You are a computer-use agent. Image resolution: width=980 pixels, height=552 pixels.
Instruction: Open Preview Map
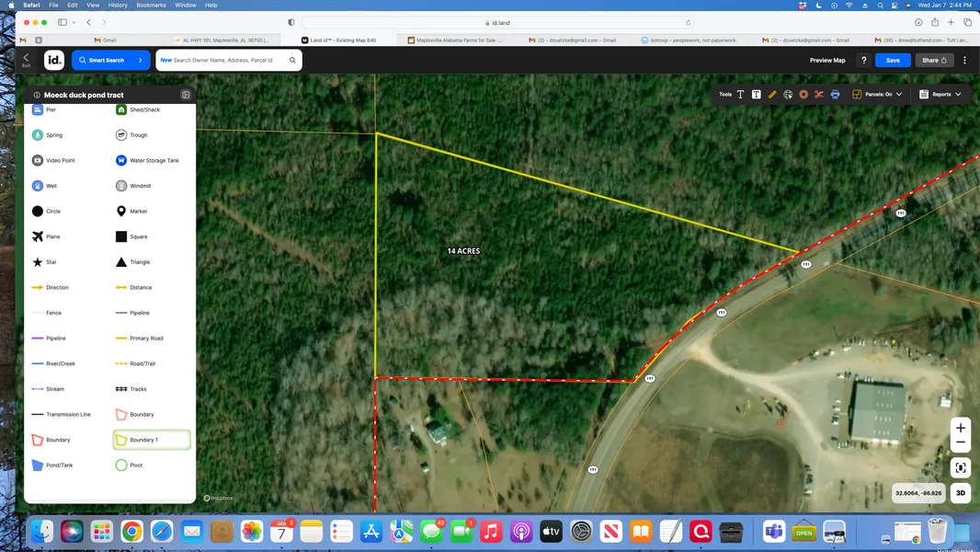tap(826, 60)
